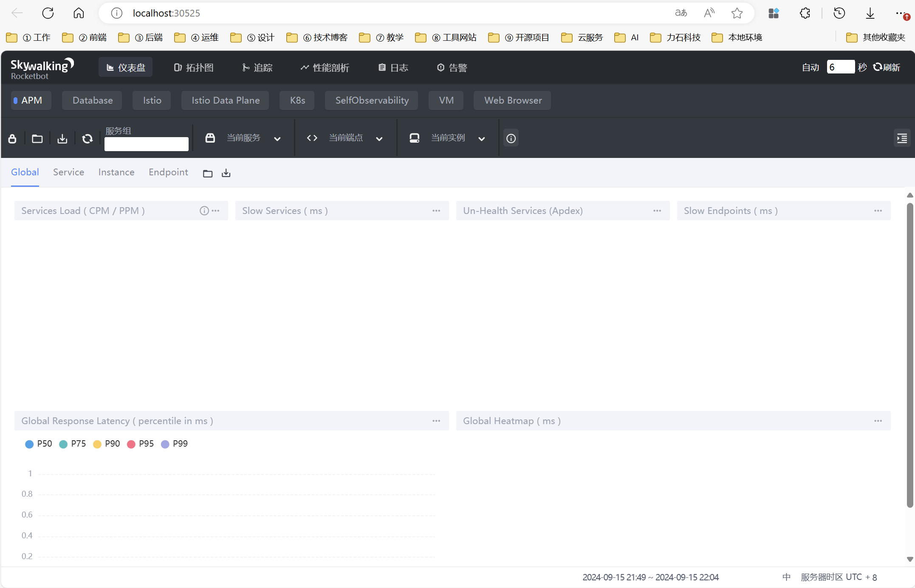Click the export/download icon in the dashboard toolbar
This screenshot has height=588, width=915.
click(62, 138)
